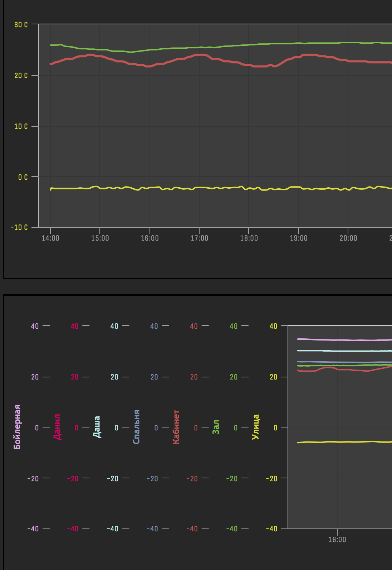Click the 20 tick on the blue Спальня axis

pyautogui.click(x=154, y=377)
